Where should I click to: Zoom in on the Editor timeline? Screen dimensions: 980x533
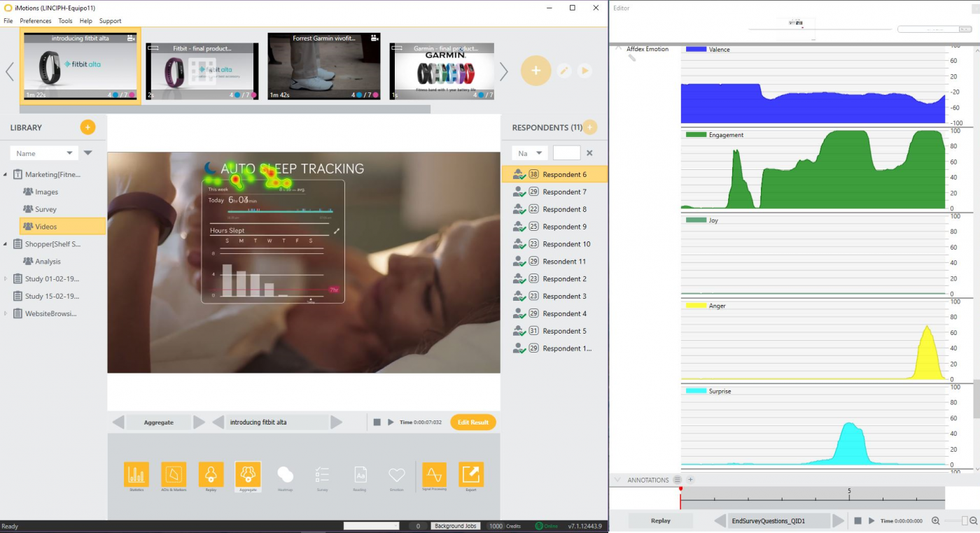click(x=936, y=521)
